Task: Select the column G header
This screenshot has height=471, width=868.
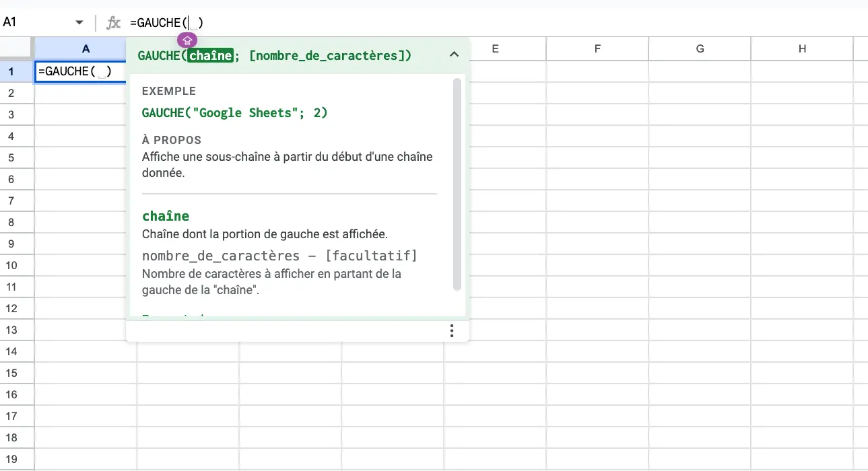Action: (700, 48)
